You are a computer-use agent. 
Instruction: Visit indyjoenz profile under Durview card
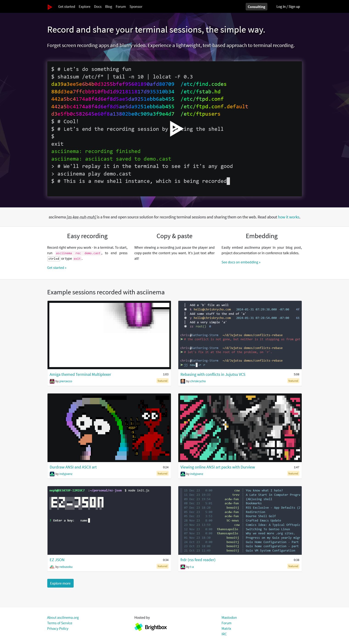pyautogui.click(x=196, y=474)
